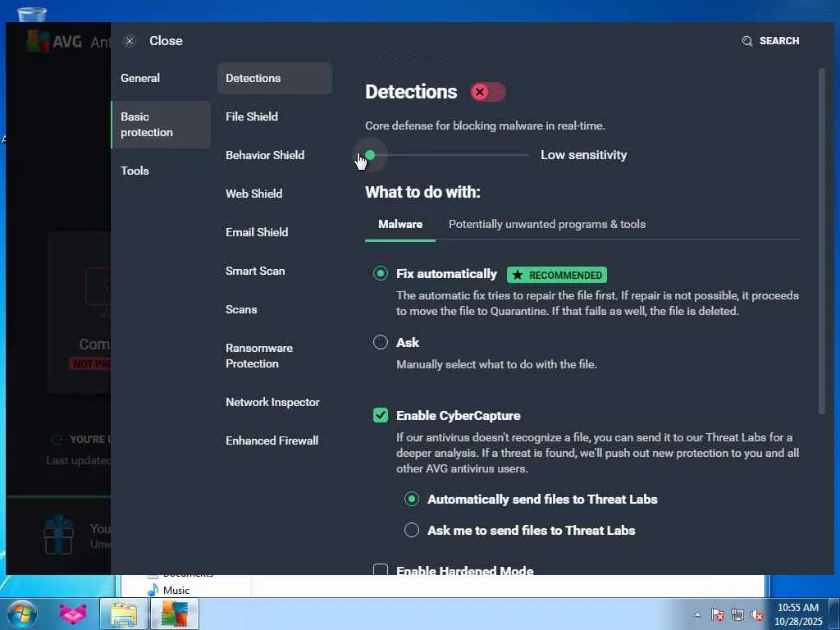Viewport: 840px width, 630px height.
Task: Select Detections in the submenu
Action: coord(275,78)
